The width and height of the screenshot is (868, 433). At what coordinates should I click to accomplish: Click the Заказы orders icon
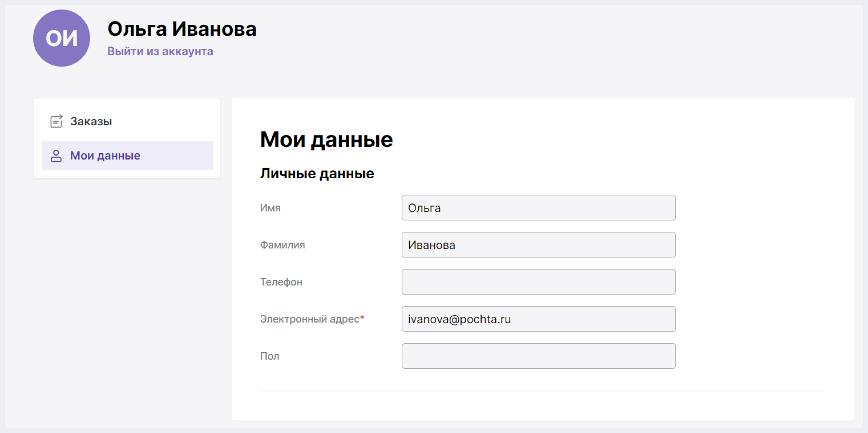click(56, 122)
